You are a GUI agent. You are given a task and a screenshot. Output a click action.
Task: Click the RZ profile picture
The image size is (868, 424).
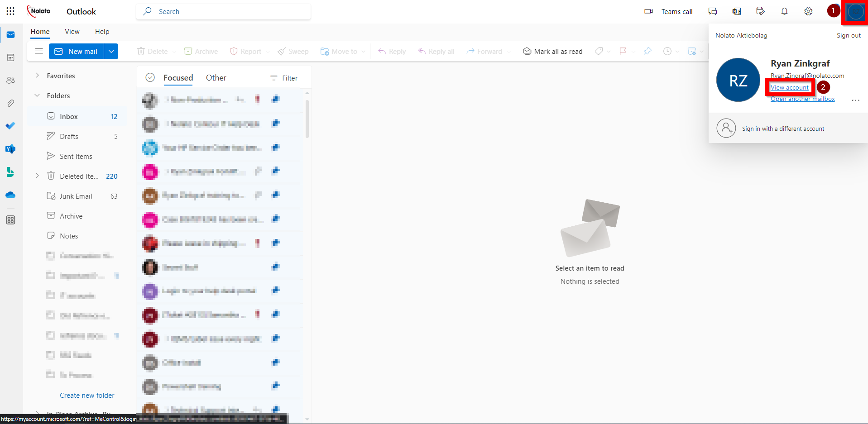(x=738, y=80)
